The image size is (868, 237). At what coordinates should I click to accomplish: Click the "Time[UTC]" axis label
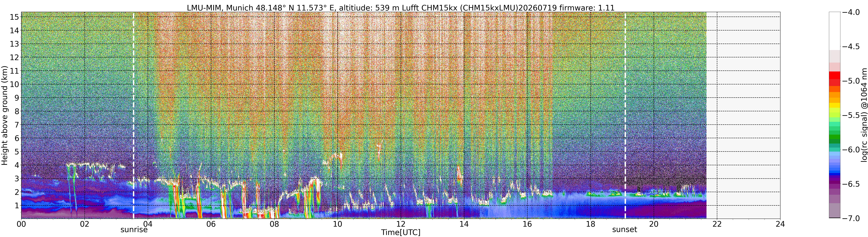coord(401,232)
